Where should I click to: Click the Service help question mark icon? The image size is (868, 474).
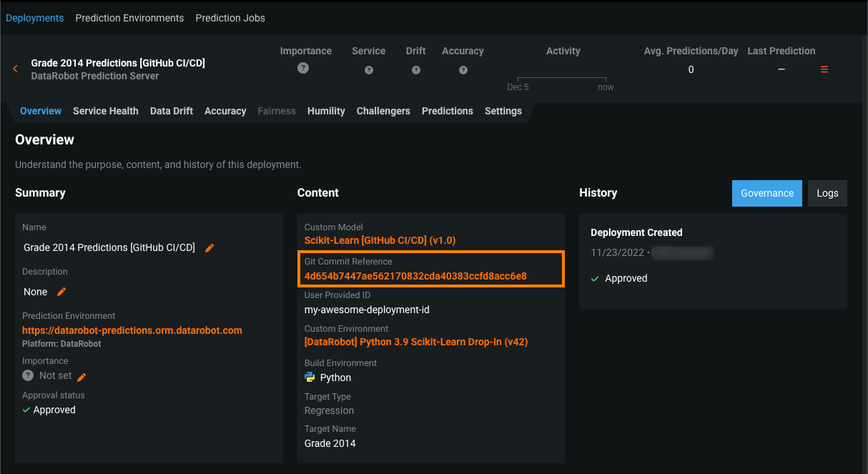pyautogui.click(x=369, y=70)
